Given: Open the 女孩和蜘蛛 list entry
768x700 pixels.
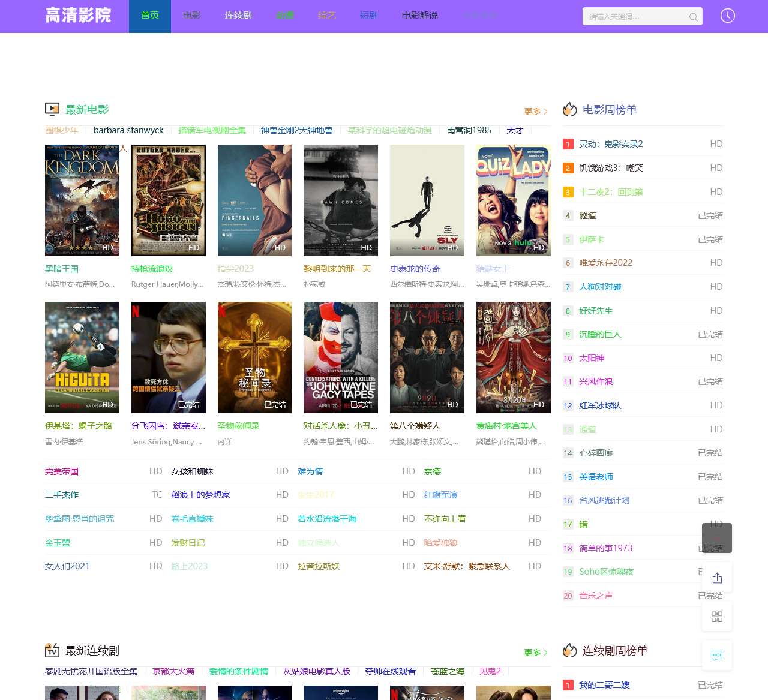Looking at the screenshot, I should pyautogui.click(x=193, y=471).
